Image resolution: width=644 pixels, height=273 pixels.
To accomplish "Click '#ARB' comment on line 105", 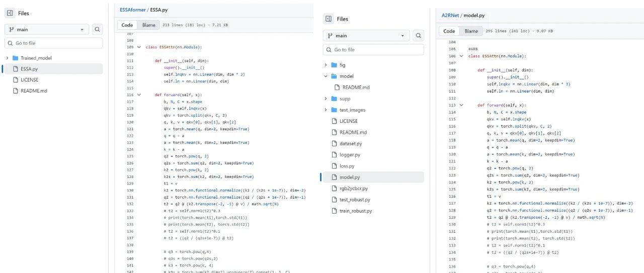I will (x=472, y=49).
